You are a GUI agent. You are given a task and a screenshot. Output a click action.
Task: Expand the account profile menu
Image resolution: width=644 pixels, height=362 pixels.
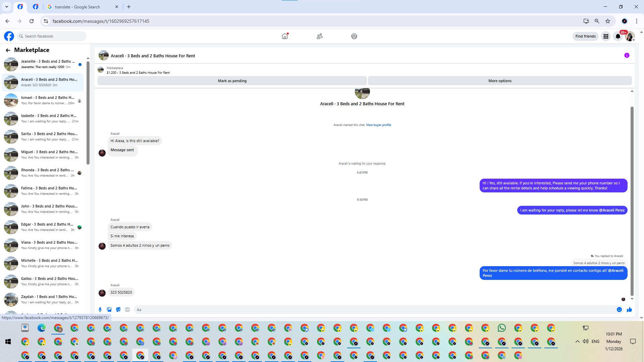point(630,36)
